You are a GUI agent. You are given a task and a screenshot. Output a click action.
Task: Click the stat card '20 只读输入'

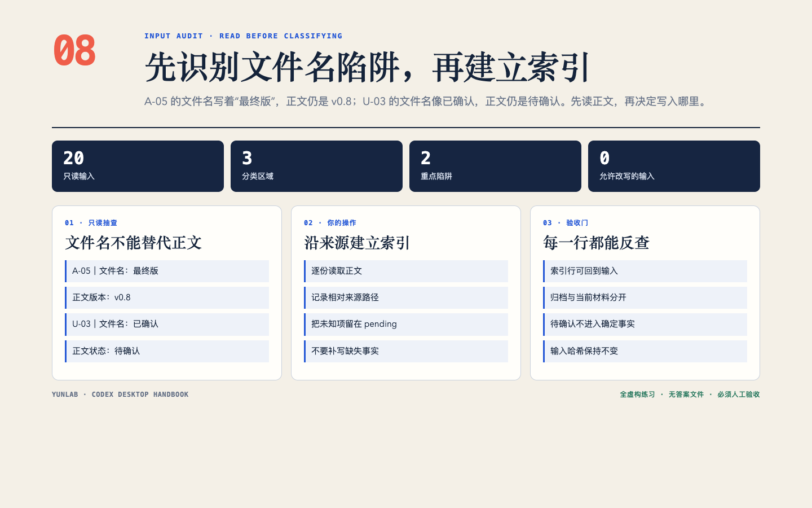point(138,166)
